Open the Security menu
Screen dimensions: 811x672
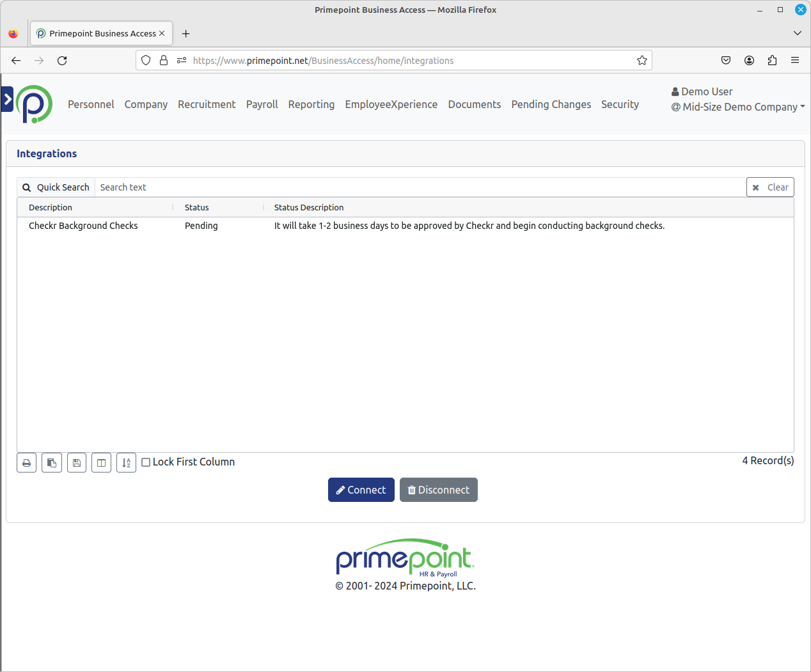coord(620,104)
